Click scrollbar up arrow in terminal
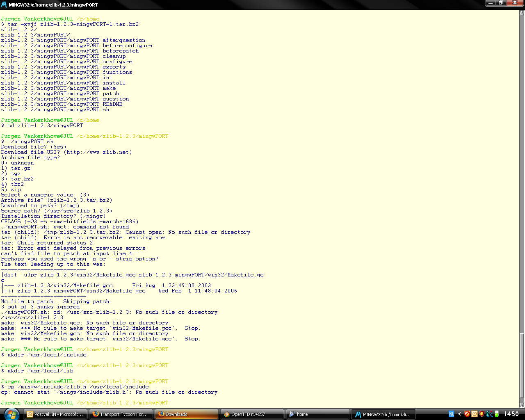Screen dimensions: 525x420 tap(522, 13)
